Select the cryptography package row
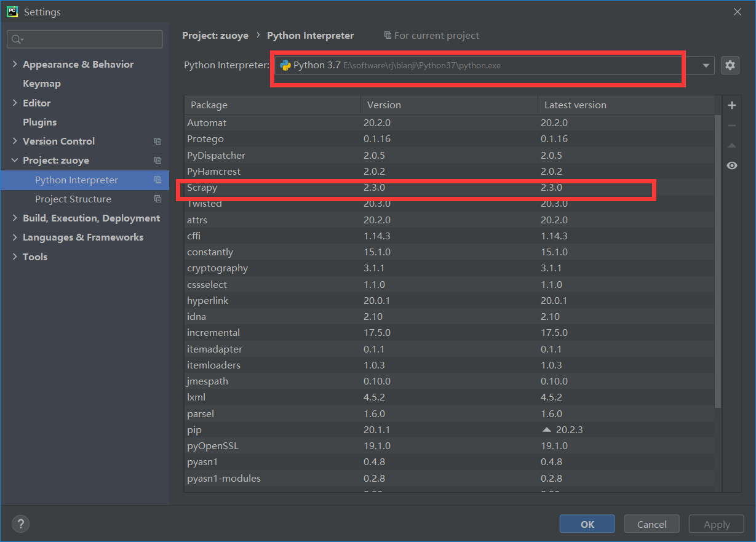The height and width of the screenshot is (542, 756). coord(450,268)
